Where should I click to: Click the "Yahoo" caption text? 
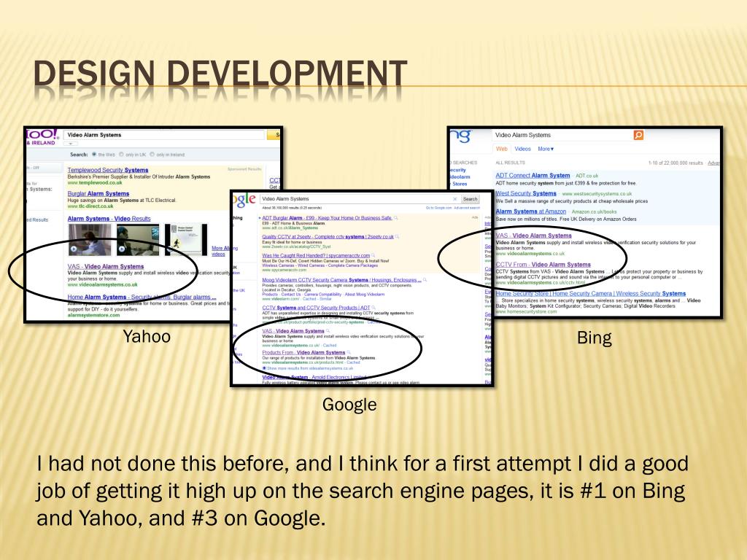tap(147, 337)
